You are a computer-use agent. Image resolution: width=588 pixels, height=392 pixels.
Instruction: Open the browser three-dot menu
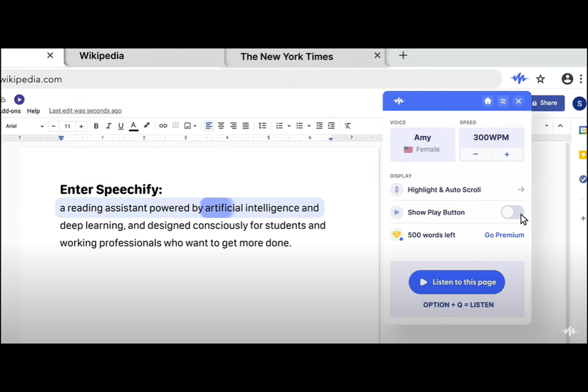point(581,79)
